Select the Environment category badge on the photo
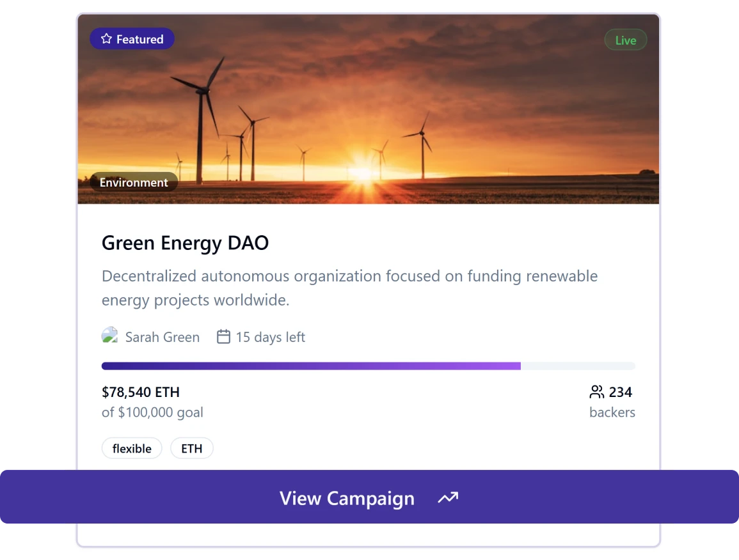 pos(133,182)
